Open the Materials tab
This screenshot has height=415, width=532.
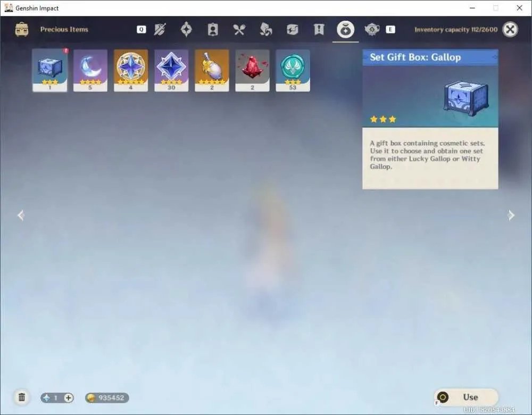coord(265,29)
